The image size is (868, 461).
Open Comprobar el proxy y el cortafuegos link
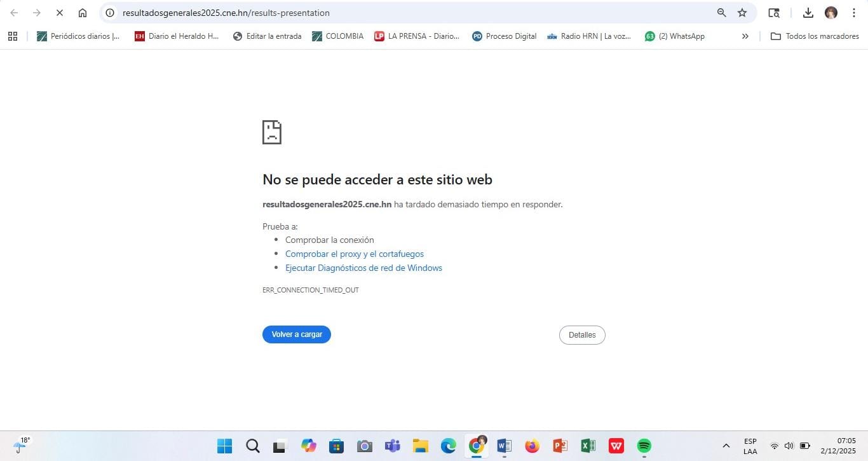tap(355, 254)
